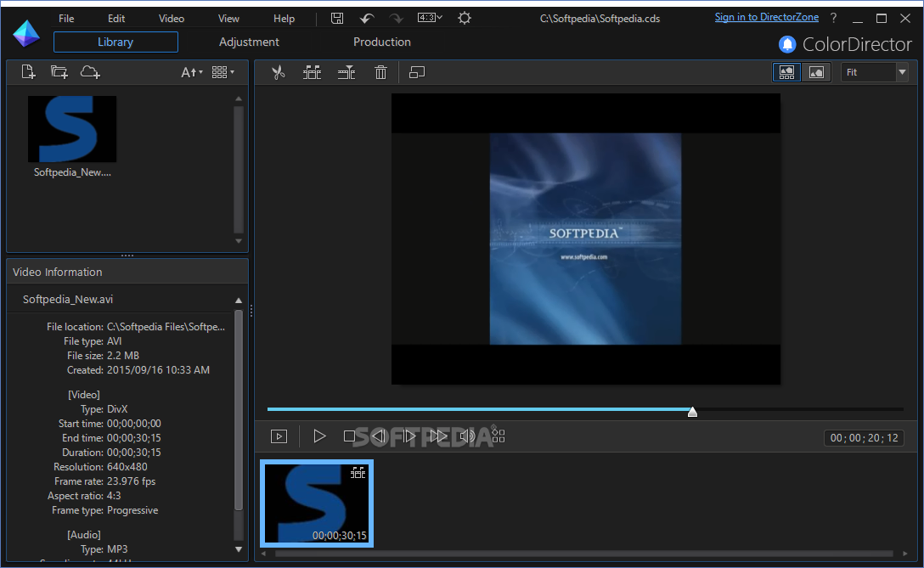Image resolution: width=924 pixels, height=568 pixels.
Task: Click the timecode field 00;00;20;12
Action: [864, 438]
